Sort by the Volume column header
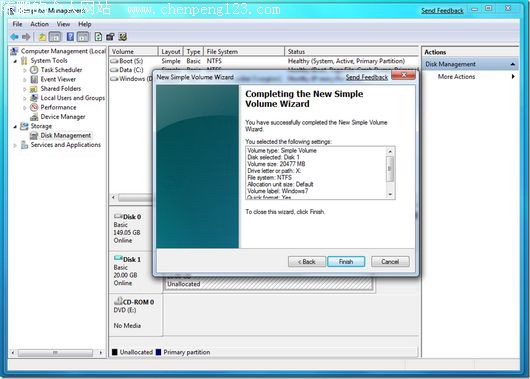530x379 pixels. click(x=133, y=51)
